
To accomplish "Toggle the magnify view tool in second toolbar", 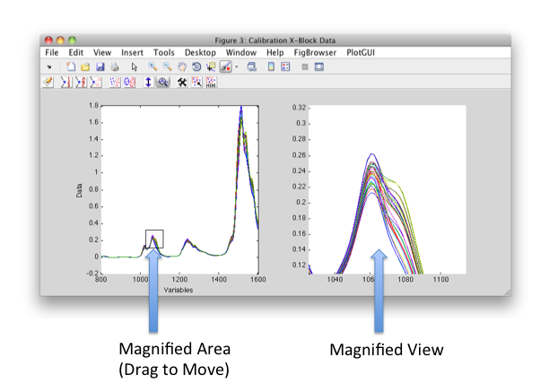I will point(163,83).
